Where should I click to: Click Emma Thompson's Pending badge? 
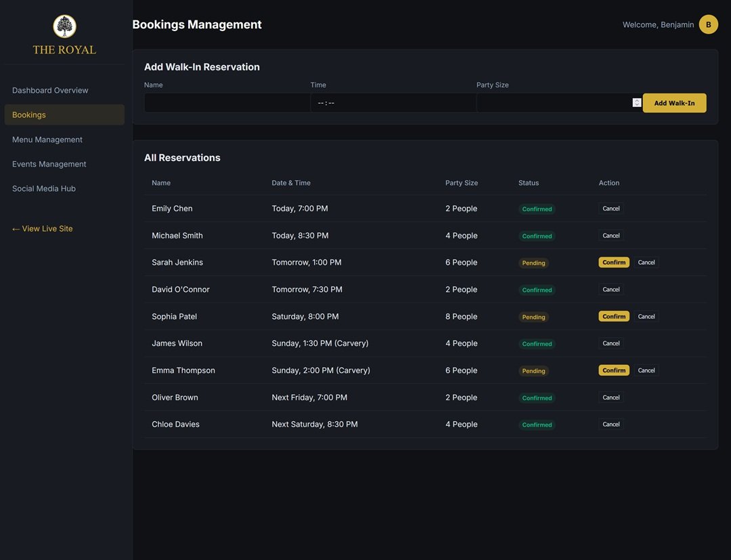pyautogui.click(x=533, y=370)
